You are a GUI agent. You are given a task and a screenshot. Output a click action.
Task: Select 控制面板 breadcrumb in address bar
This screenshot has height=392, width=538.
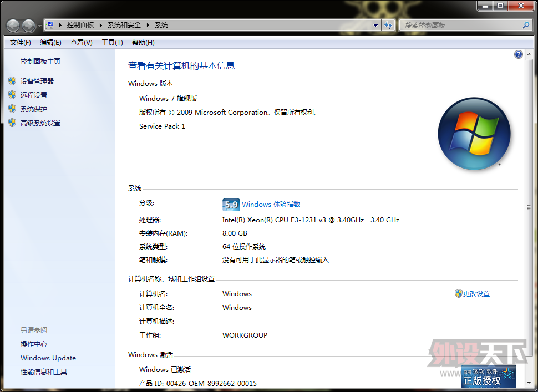pos(80,25)
